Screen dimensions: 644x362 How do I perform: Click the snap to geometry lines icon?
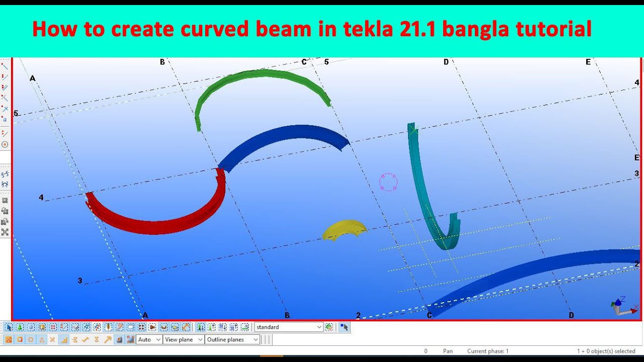[x=131, y=339]
